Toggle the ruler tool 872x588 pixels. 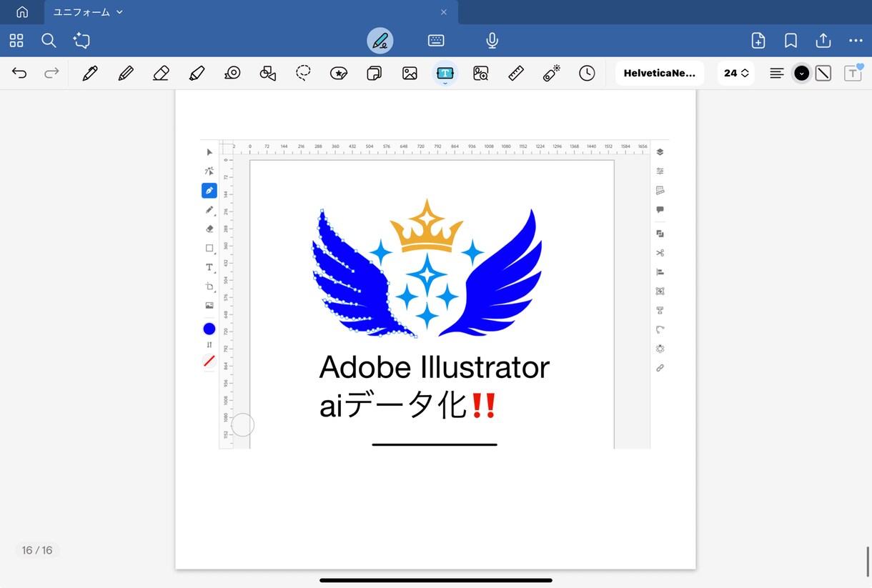pos(516,73)
